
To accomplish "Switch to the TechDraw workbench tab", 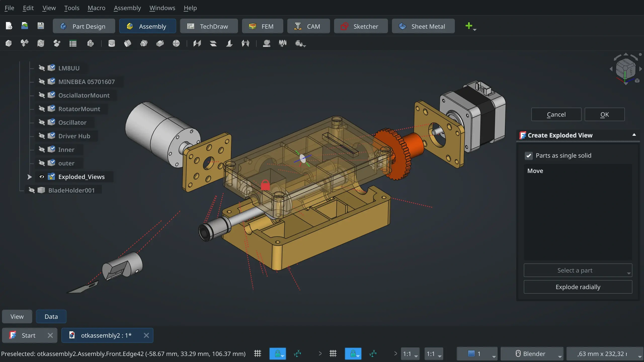I will click(x=209, y=26).
